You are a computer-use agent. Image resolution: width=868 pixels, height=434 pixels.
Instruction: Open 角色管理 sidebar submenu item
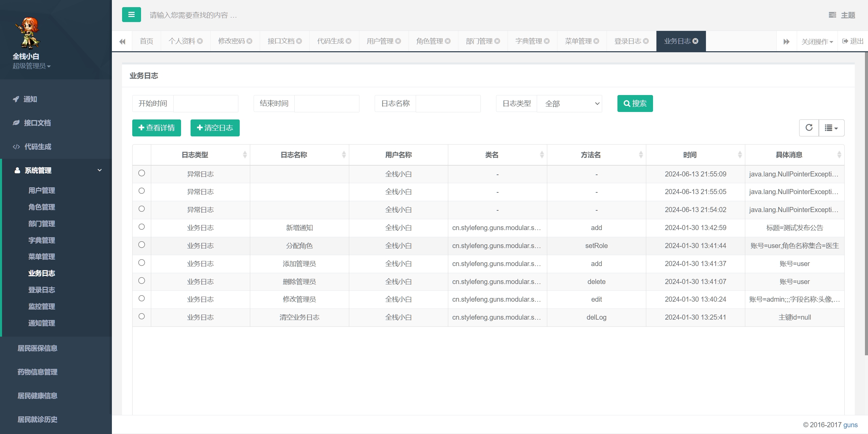[42, 207]
